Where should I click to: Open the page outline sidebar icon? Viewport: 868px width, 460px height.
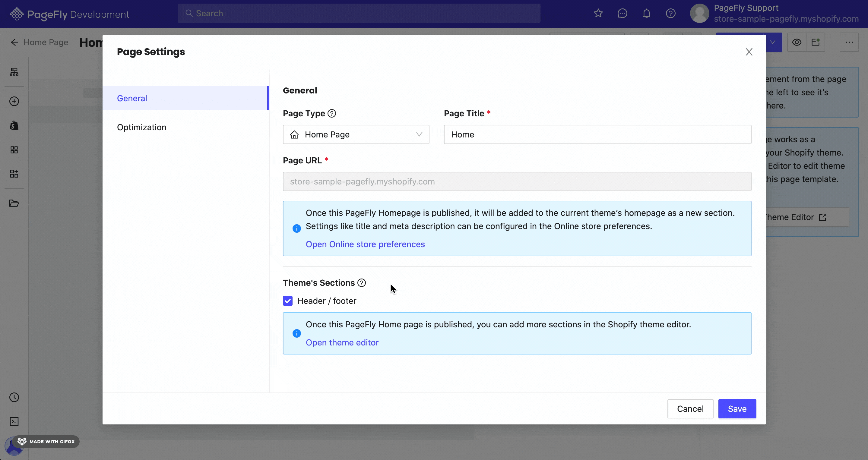[14, 72]
